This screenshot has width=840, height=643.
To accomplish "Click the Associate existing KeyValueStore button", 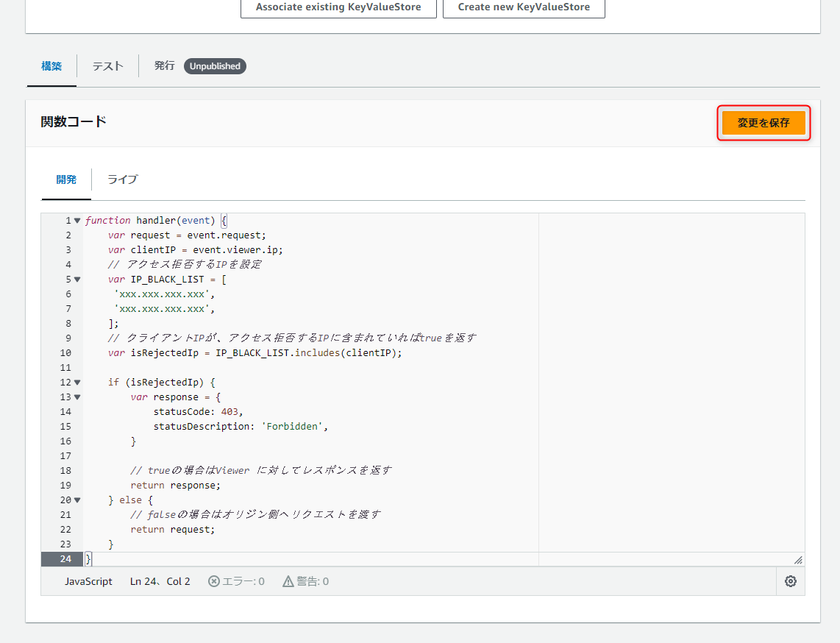I will (338, 7).
